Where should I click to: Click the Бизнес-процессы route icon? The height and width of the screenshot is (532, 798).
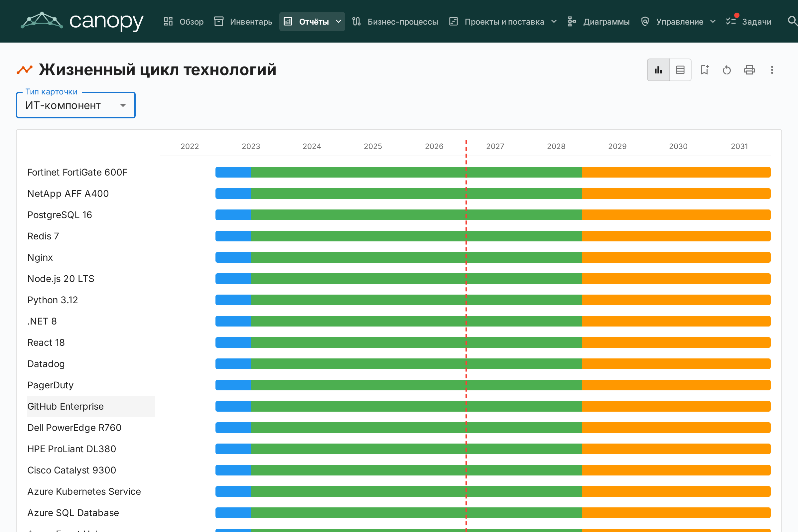click(356, 22)
